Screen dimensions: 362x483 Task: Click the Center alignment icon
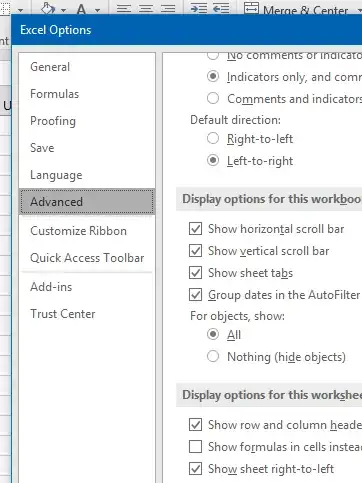click(146, 8)
